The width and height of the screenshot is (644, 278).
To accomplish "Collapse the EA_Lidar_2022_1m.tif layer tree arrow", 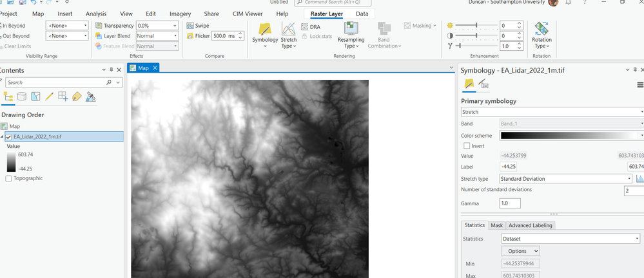I will coord(2,137).
